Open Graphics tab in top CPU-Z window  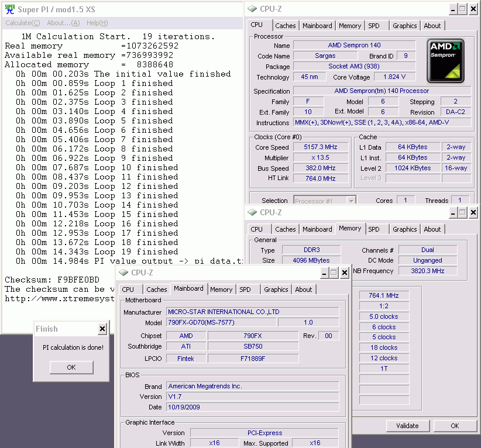(404, 26)
